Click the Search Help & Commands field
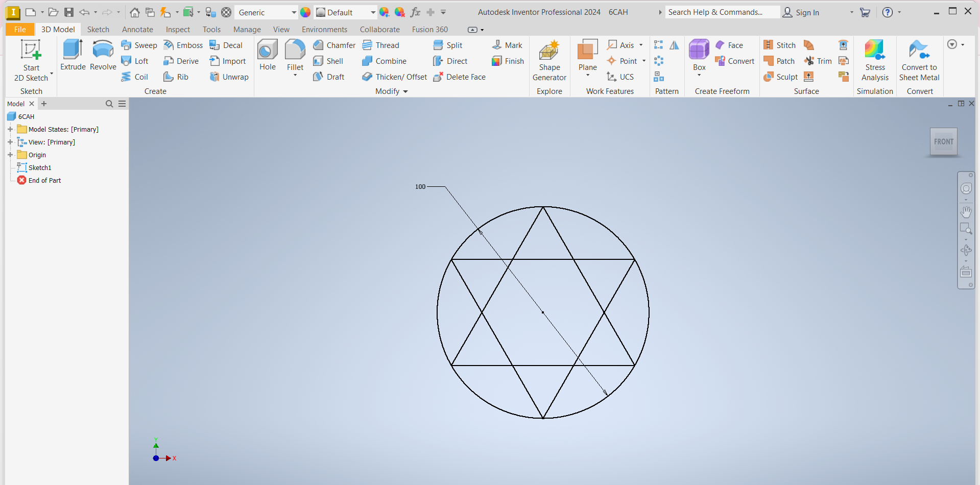Screen dimensions: 980x485 tap(722, 12)
